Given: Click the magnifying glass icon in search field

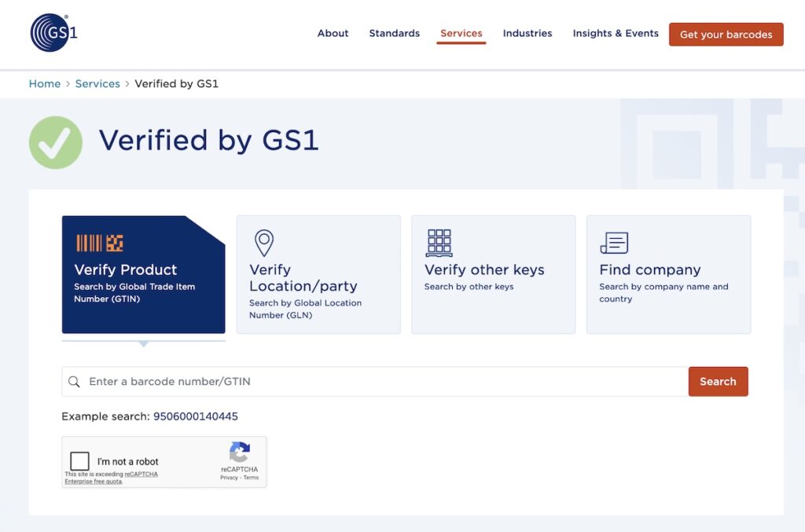Looking at the screenshot, I should point(75,381).
